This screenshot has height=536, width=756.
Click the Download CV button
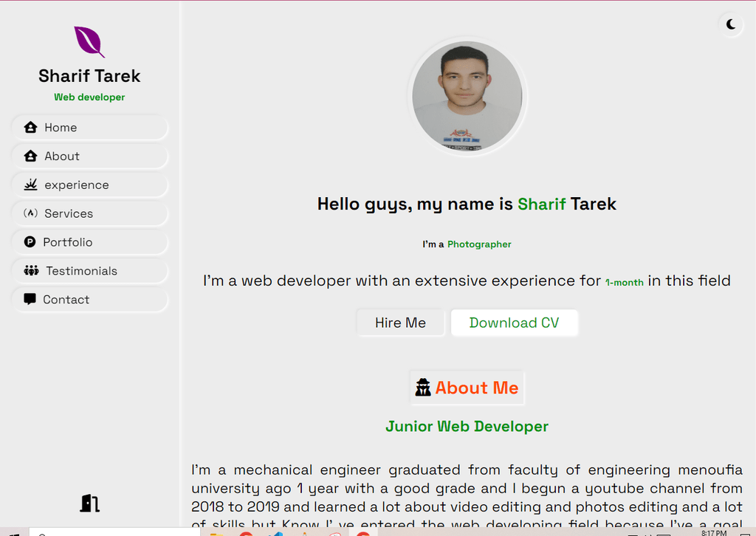[514, 323]
